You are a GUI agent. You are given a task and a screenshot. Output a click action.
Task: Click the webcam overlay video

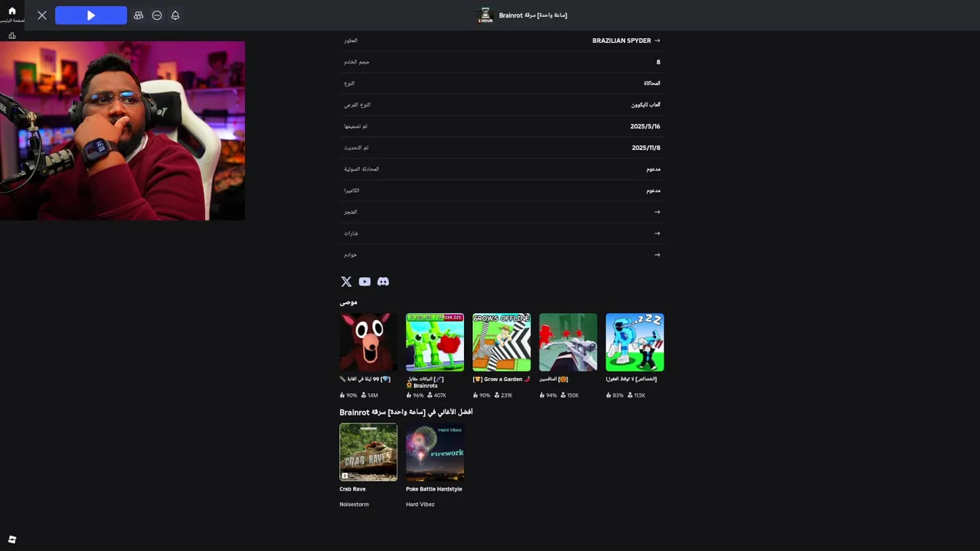[x=122, y=131]
